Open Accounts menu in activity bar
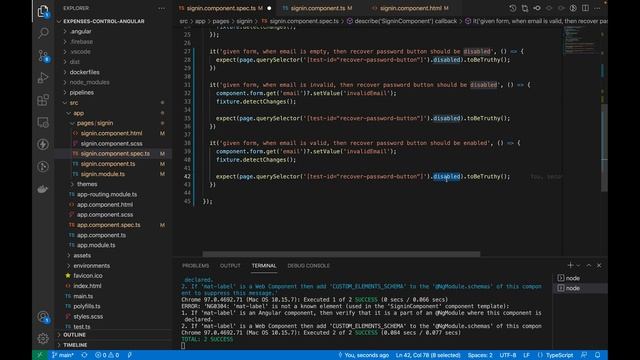This screenshot has width=640, height=360. point(43,317)
